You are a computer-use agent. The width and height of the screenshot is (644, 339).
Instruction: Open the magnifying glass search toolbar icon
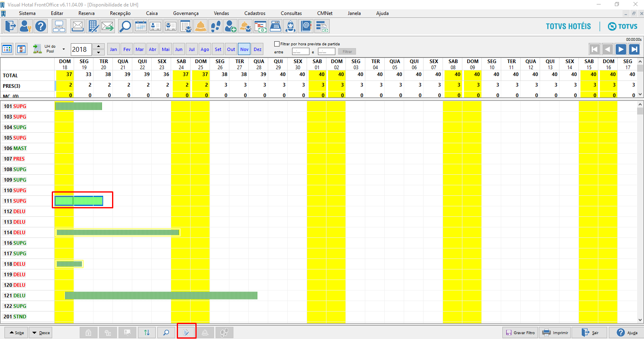125,26
